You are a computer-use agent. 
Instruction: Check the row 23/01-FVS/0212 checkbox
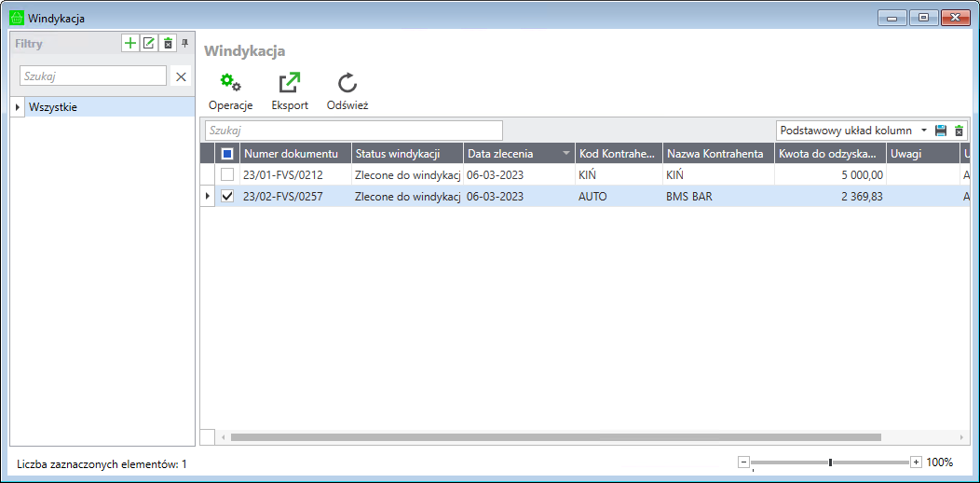pos(227,174)
